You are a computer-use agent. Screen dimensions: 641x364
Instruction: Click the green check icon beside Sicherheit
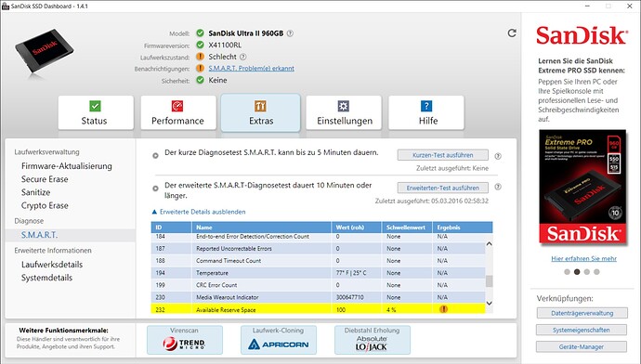pos(200,80)
